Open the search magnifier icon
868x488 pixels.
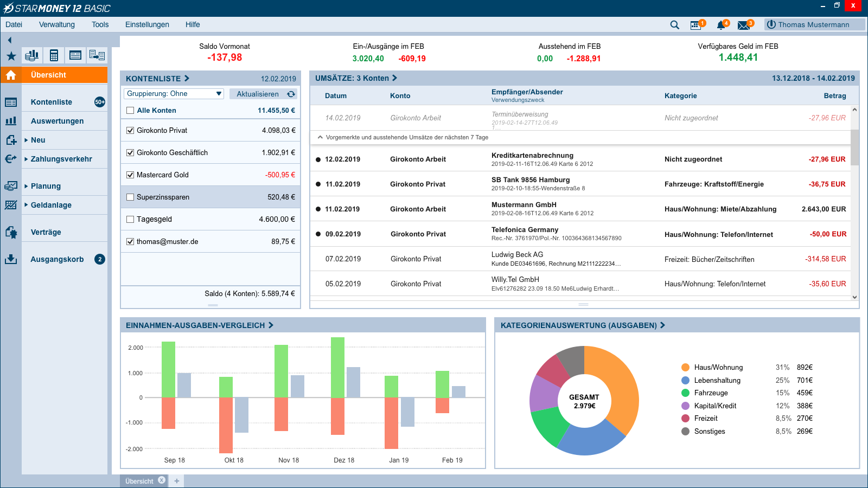click(674, 25)
